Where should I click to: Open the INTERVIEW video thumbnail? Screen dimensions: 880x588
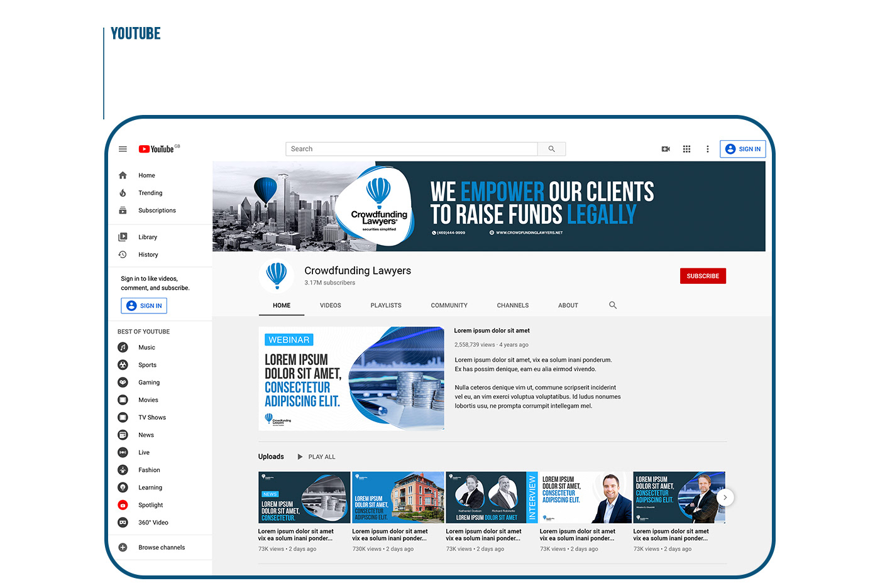pyautogui.click(x=492, y=498)
